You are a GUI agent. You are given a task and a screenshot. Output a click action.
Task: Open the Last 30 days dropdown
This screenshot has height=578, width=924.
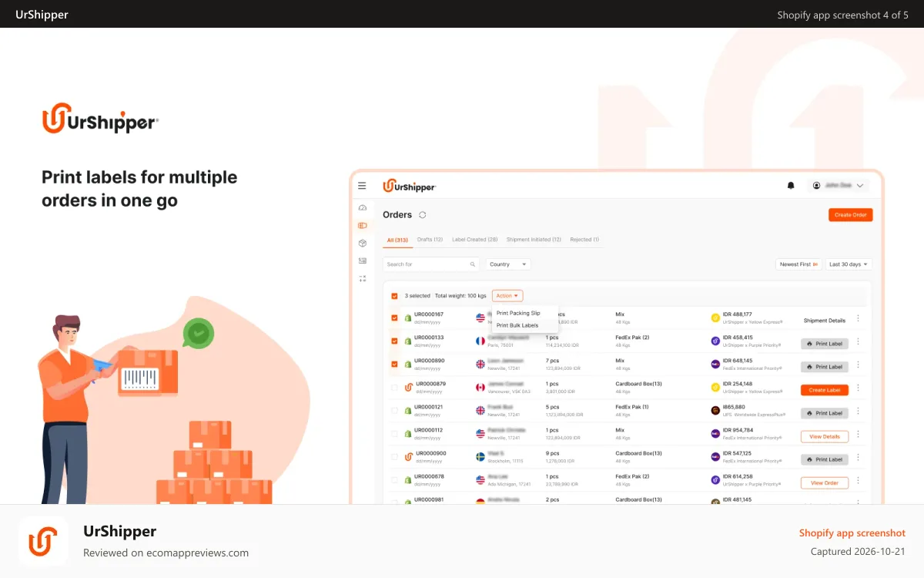849,264
